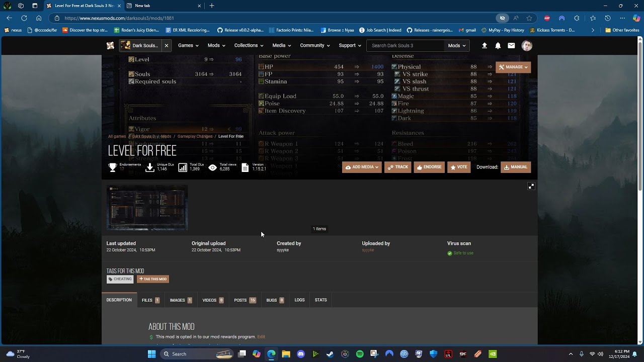Open the browser Extensions puzzle icon
Image resolution: width=644 pixels, height=362 pixels.
click(x=577, y=18)
